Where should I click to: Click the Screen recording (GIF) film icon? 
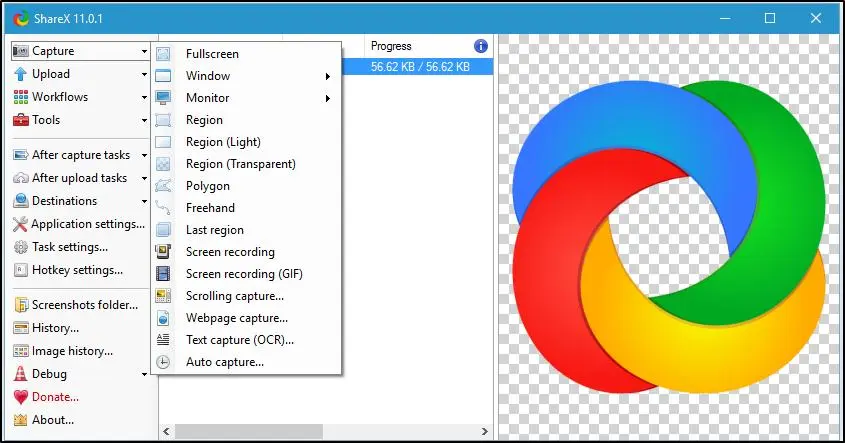click(163, 274)
